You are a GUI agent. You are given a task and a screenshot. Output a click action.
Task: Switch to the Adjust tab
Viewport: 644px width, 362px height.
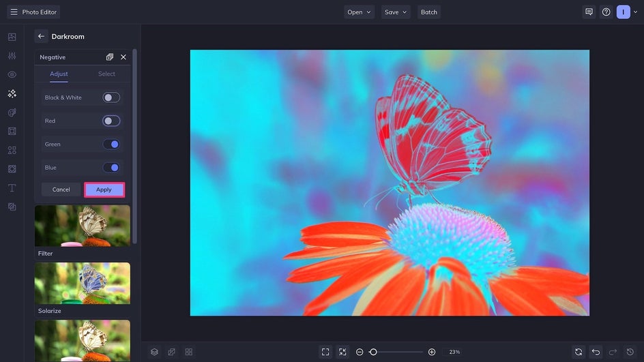coord(59,74)
